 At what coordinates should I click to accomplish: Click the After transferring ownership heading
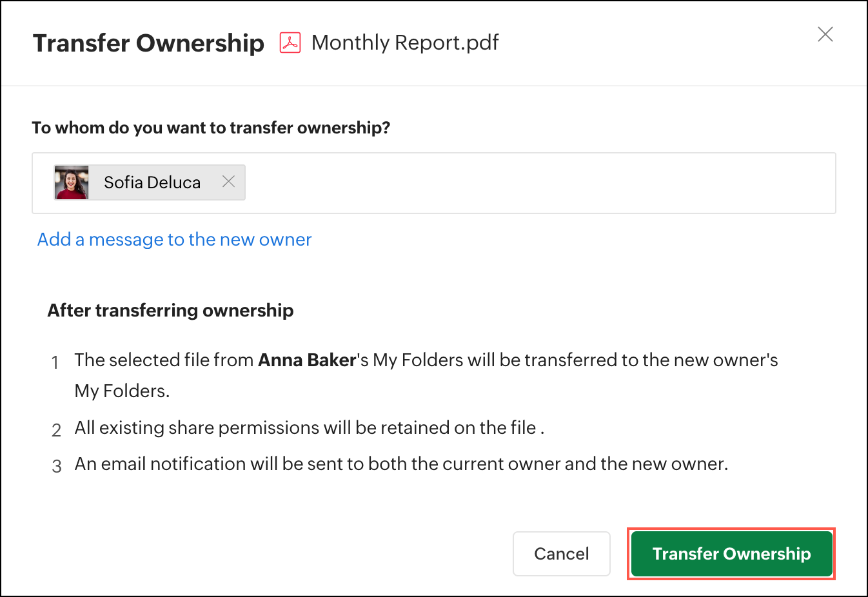[x=170, y=311]
